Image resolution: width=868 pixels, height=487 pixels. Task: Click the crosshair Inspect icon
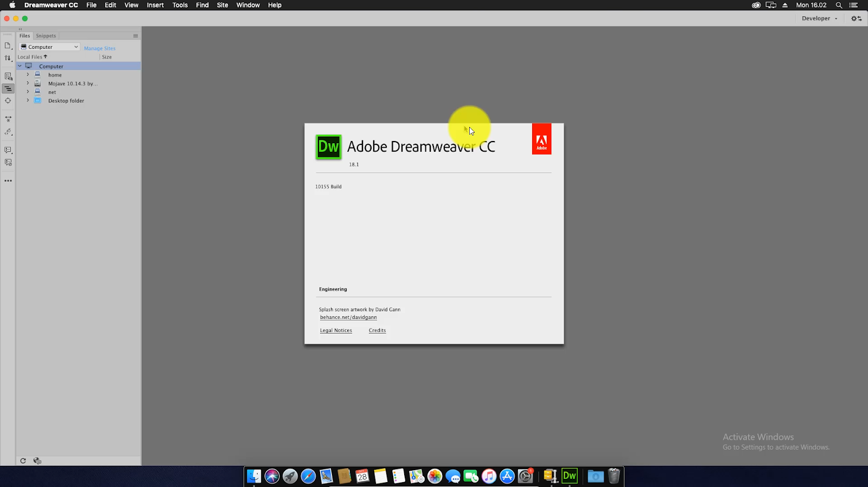[8, 101]
